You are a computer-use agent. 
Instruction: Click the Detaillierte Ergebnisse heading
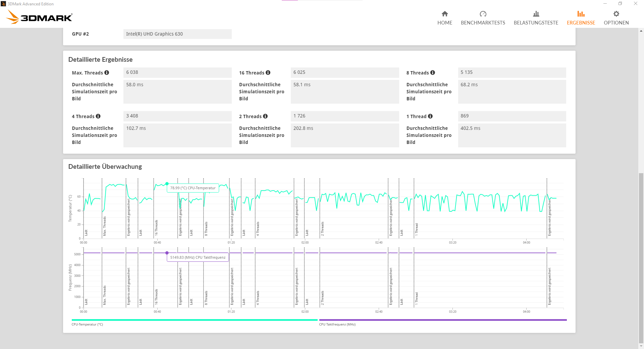coord(100,59)
